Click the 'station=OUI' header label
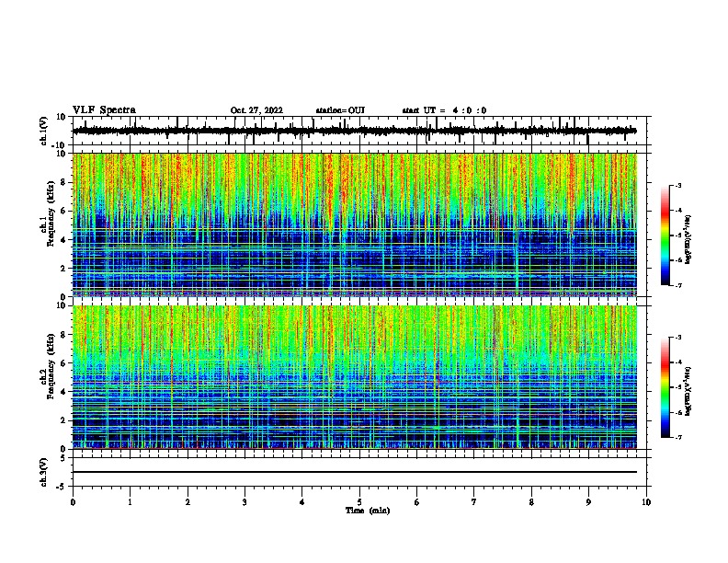 click(340, 110)
